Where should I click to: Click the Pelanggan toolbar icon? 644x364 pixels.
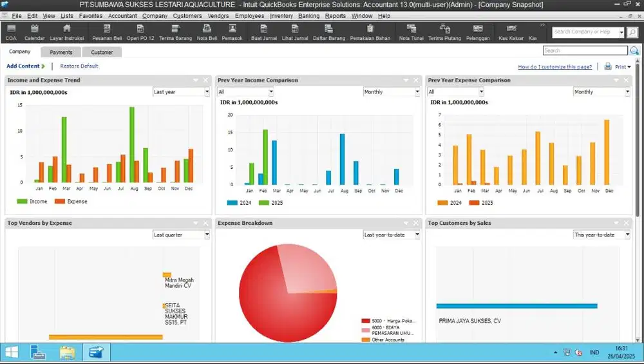click(x=478, y=32)
